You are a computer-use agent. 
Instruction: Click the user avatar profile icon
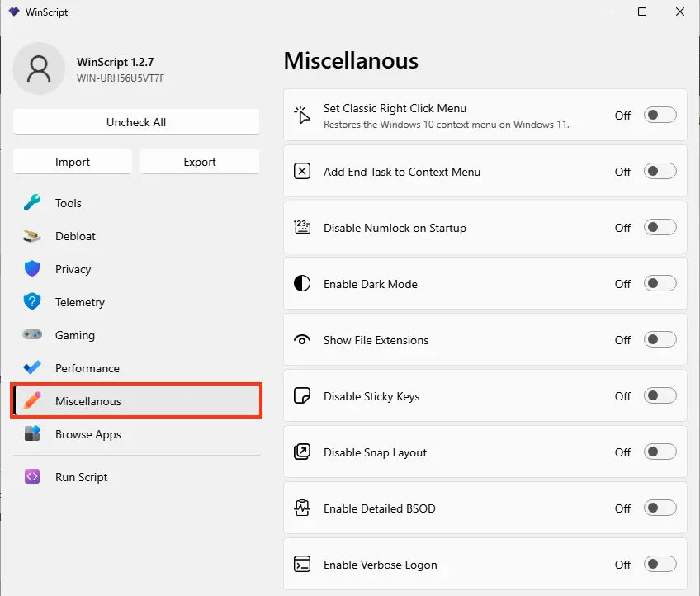pyautogui.click(x=39, y=69)
